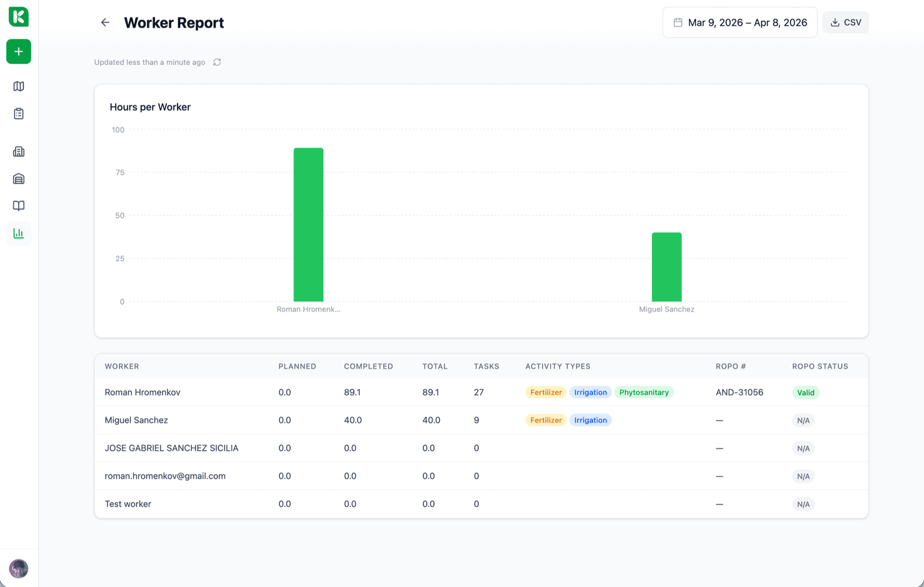Refresh the worker report data
The image size is (924, 587).
point(217,62)
